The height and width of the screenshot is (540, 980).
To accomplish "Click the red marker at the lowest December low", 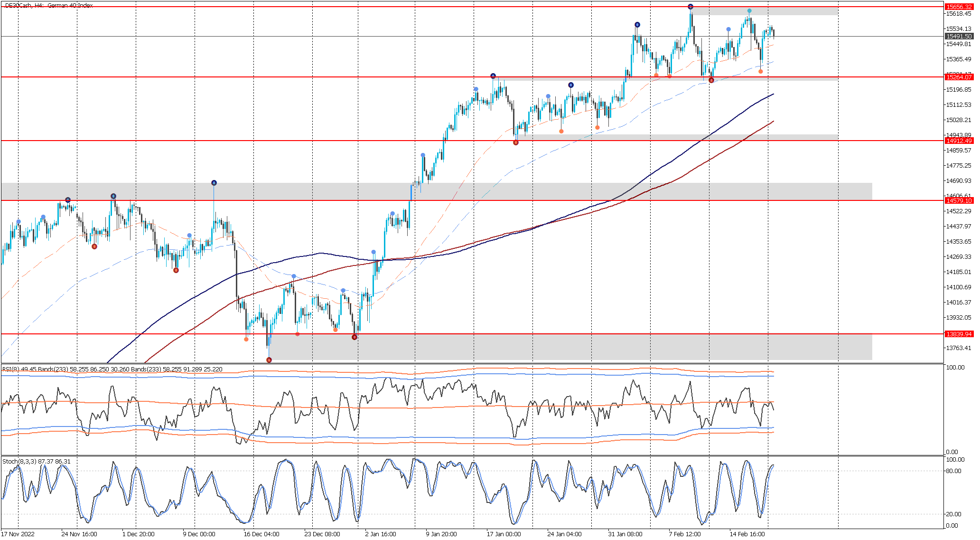I will click(x=269, y=360).
